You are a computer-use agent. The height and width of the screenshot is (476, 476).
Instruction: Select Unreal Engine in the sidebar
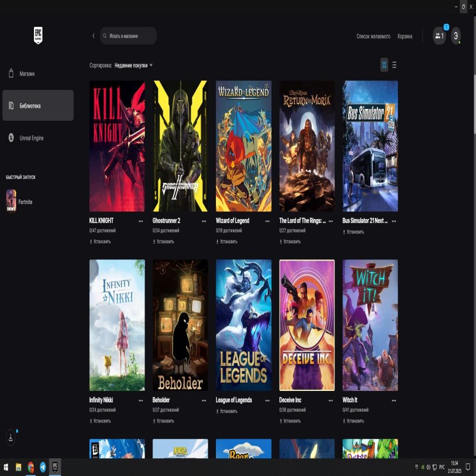click(x=32, y=138)
